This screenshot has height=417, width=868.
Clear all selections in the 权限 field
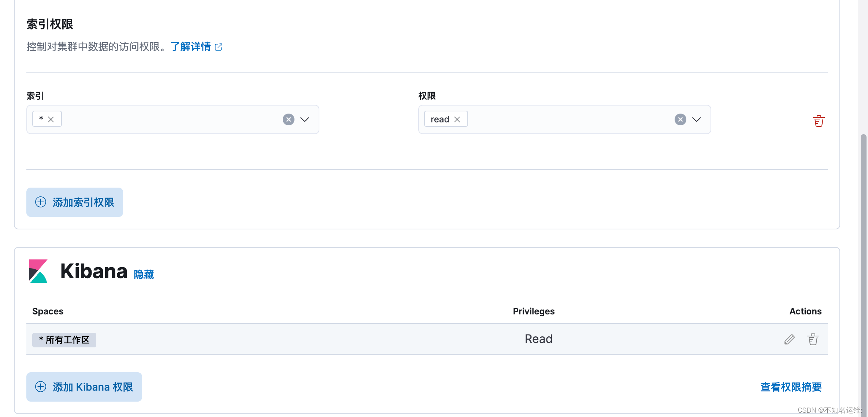point(680,119)
